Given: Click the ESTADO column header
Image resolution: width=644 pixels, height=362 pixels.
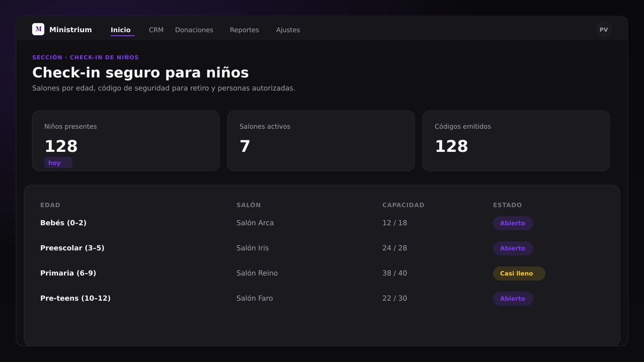Looking at the screenshot, I should (508, 205).
